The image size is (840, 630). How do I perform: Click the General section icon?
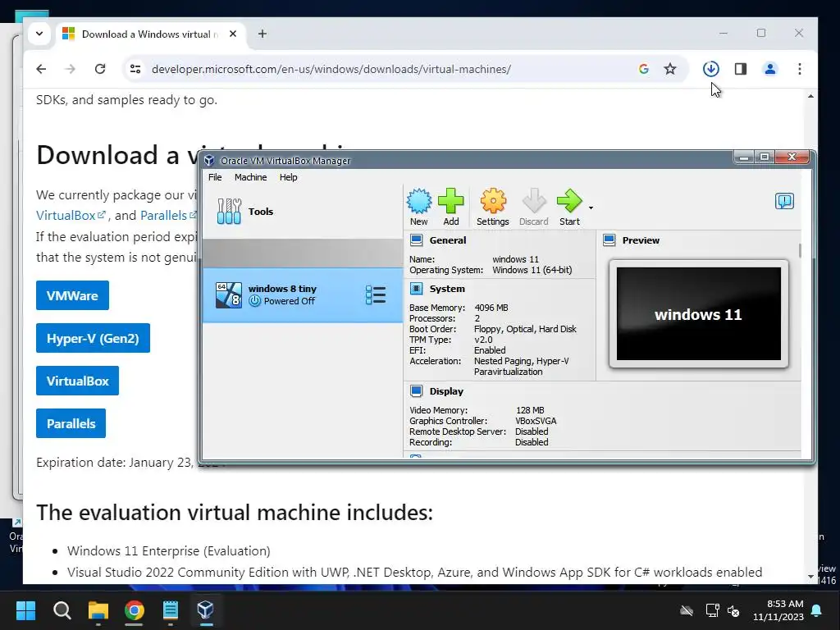pyautogui.click(x=416, y=240)
